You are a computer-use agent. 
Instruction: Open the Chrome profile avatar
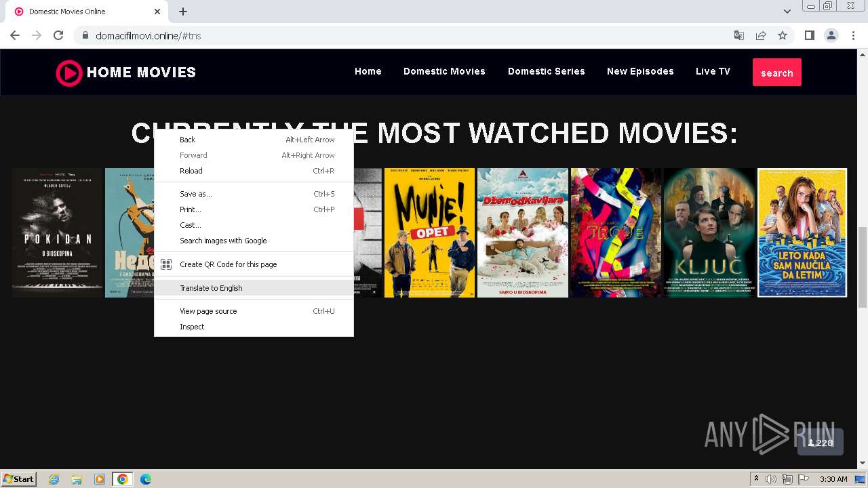coord(831,35)
